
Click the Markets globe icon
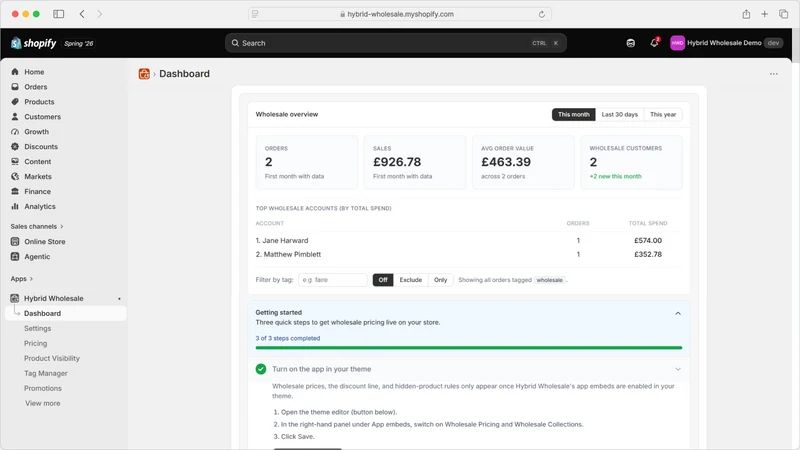[15, 177]
